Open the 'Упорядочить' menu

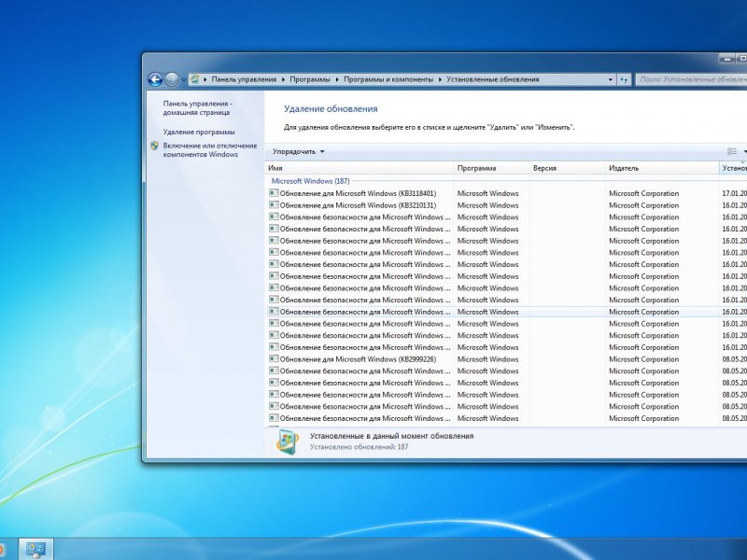pyautogui.click(x=298, y=151)
